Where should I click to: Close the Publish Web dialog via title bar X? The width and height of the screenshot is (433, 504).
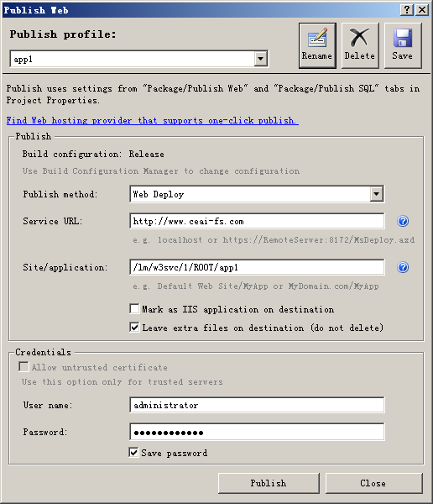pyautogui.click(x=422, y=10)
